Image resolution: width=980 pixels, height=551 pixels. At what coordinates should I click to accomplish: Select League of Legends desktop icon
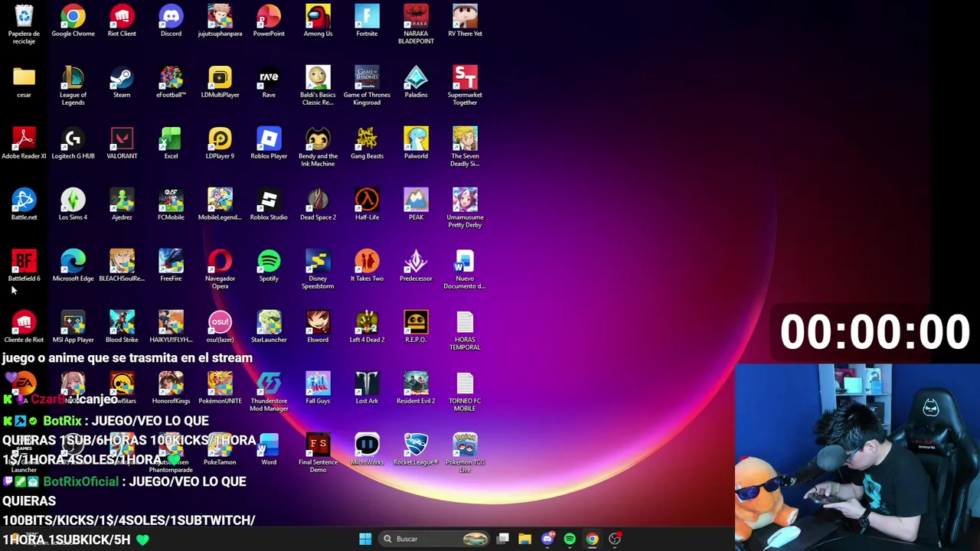pyautogui.click(x=73, y=85)
